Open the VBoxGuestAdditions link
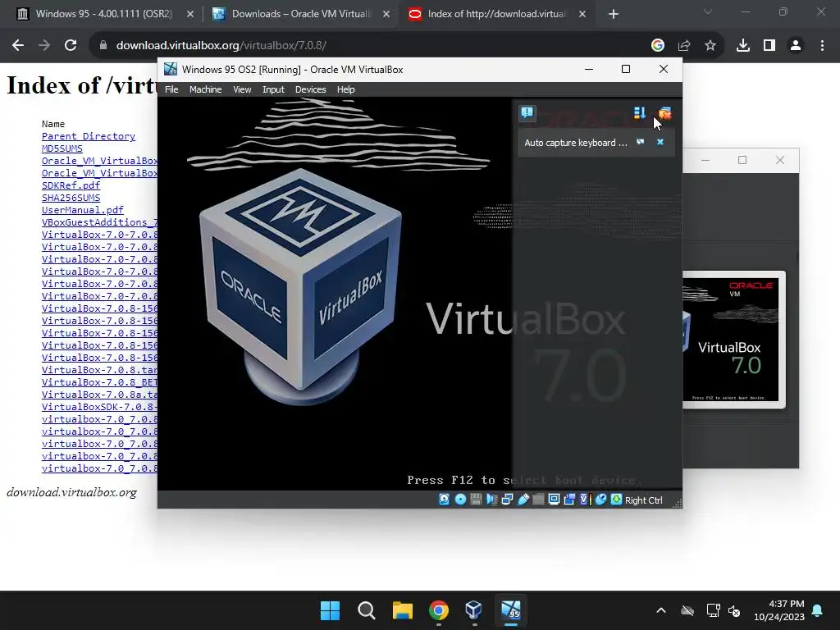Viewport: 840px width, 630px height. (99, 222)
